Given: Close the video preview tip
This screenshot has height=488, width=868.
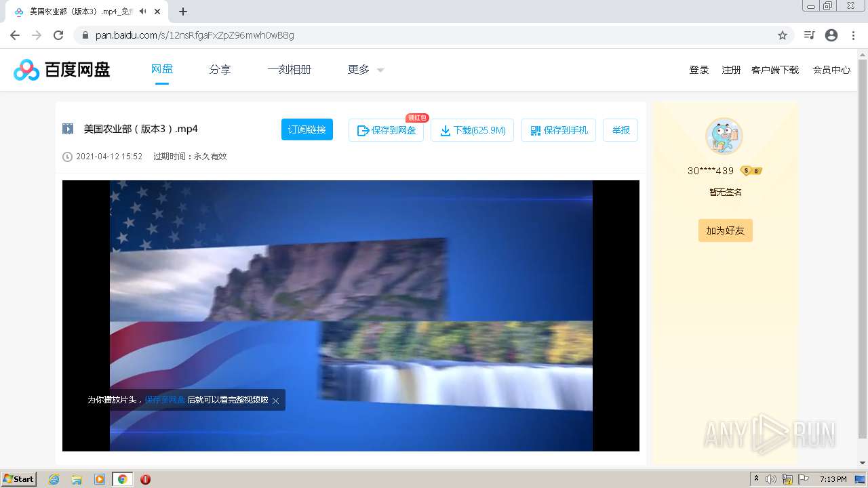Looking at the screenshot, I should [x=276, y=401].
